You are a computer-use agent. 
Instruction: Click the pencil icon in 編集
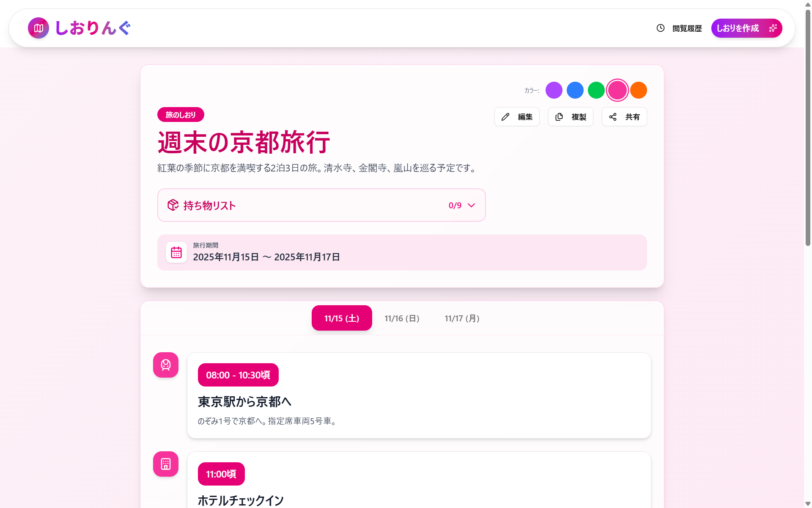(x=505, y=117)
